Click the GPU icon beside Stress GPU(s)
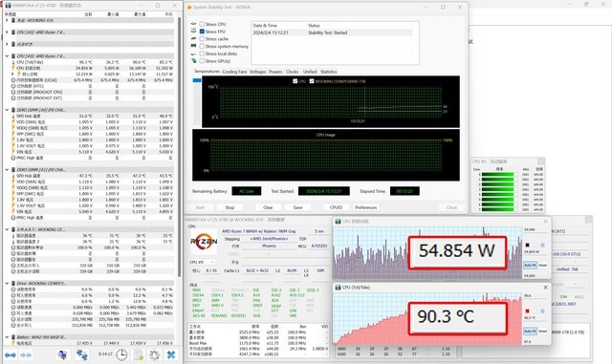The width and height of the screenshot is (612, 364). pyautogui.click(x=193, y=61)
